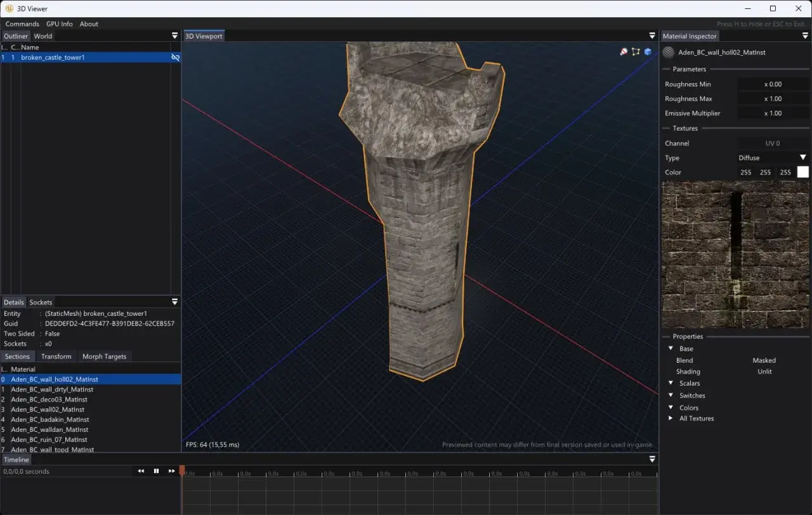Open the Details panel options menu icon

175,302
